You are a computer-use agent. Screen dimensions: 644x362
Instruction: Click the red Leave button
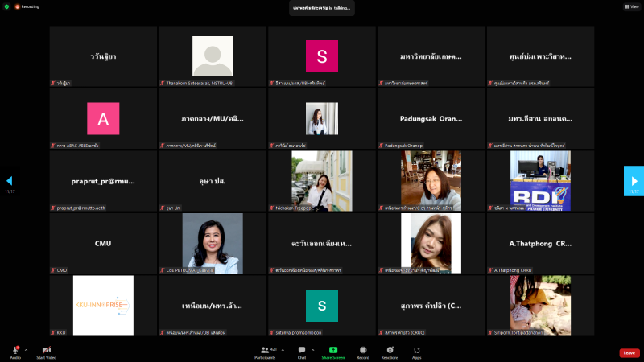point(630,352)
